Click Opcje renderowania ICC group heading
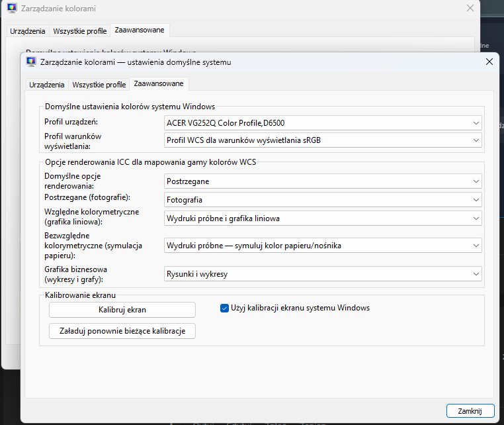This screenshot has width=504, height=425. 150,162
